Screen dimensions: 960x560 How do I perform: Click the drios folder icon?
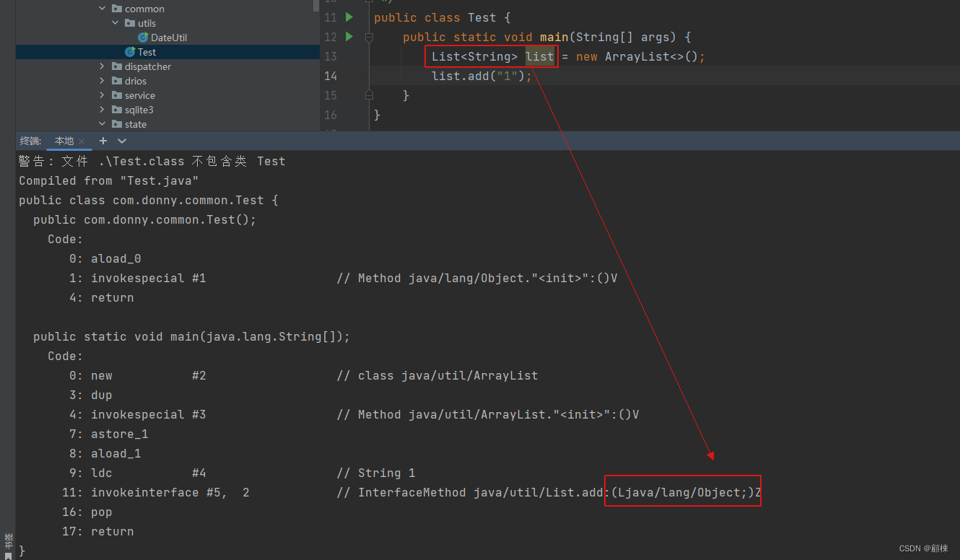117,81
